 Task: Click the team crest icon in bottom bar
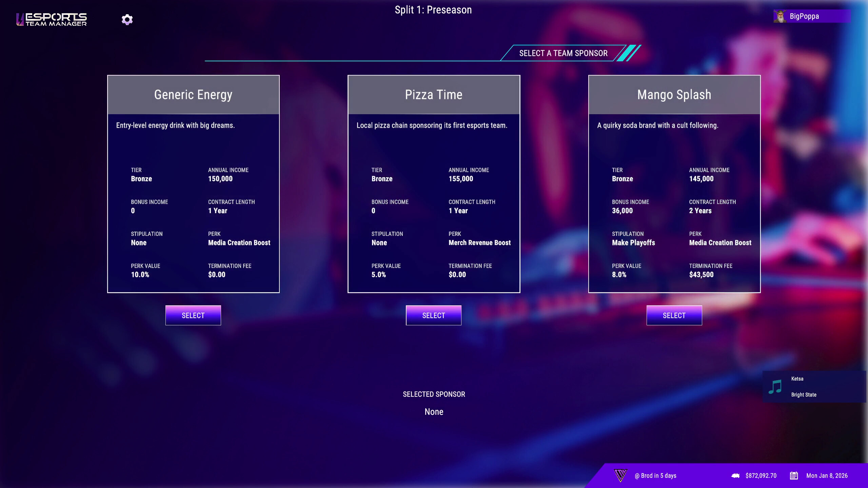click(x=622, y=475)
